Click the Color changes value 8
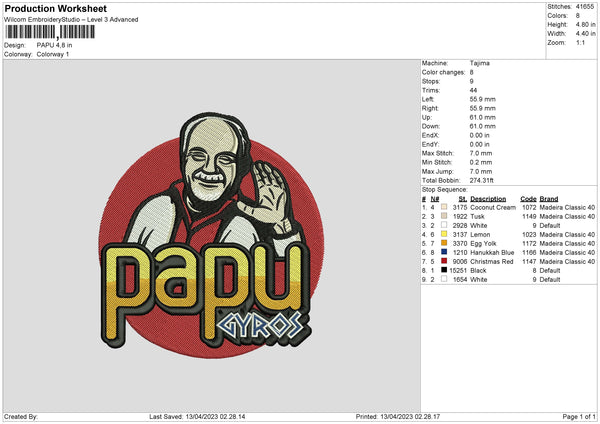 coord(471,72)
